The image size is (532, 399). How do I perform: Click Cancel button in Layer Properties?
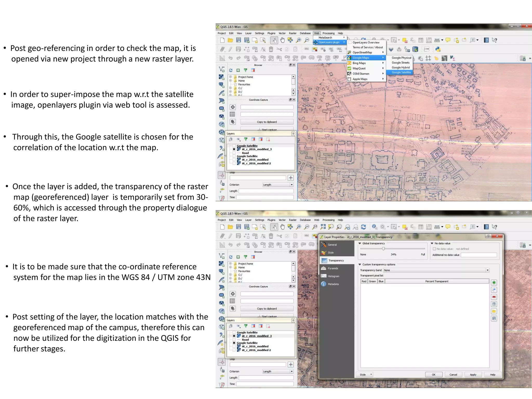coord(453,375)
